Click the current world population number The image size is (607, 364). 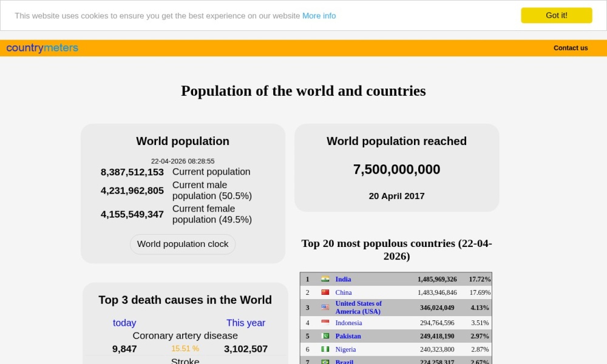pos(132,172)
